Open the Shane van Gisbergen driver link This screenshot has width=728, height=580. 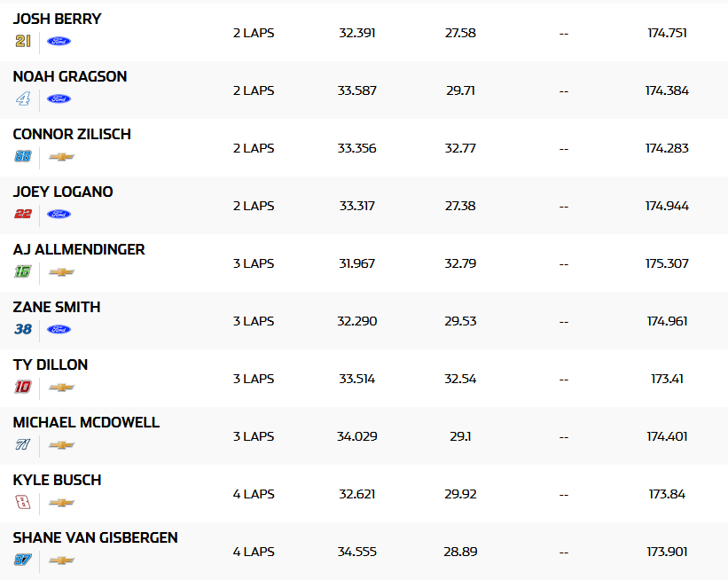95,537
